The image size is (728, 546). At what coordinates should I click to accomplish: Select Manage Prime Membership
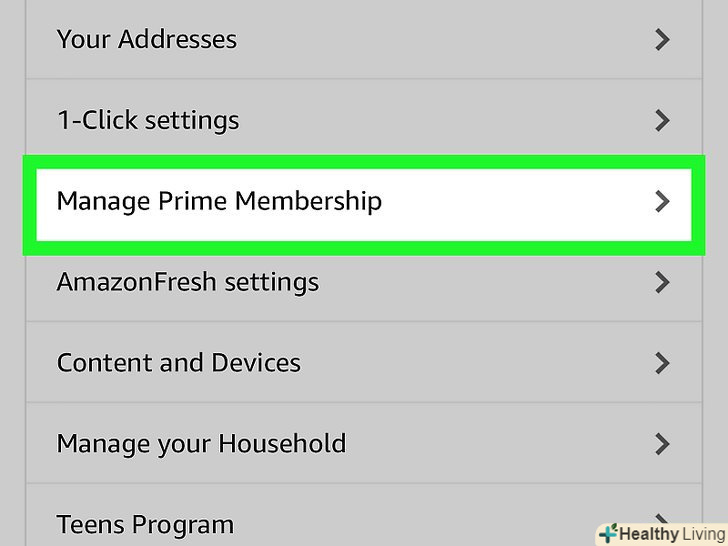219,201
